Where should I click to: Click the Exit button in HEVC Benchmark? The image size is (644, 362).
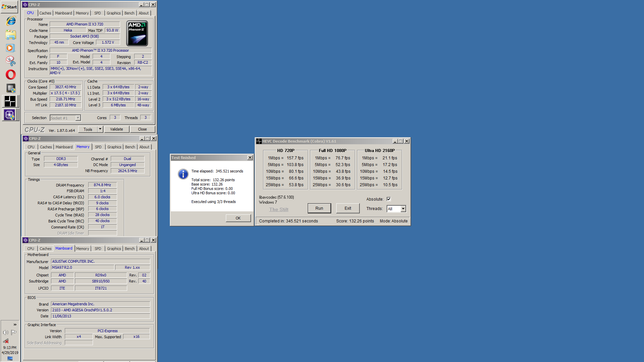click(348, 208)
